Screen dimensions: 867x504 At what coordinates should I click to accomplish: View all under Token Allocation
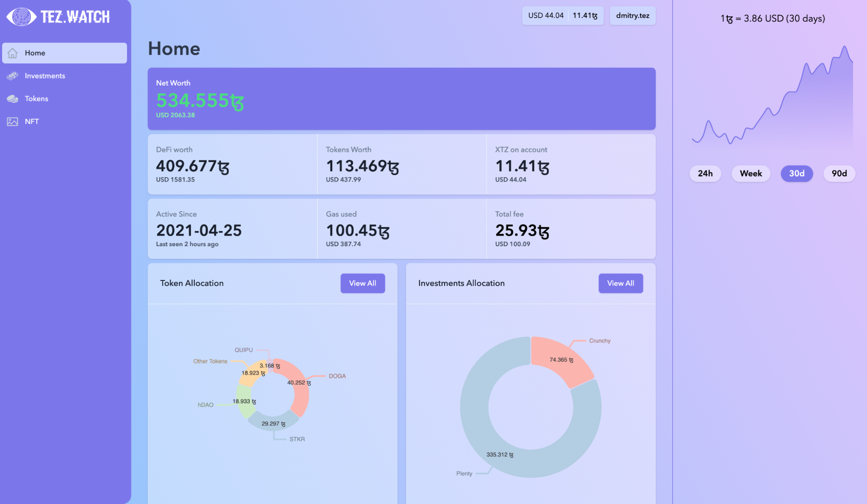[362, 283]
